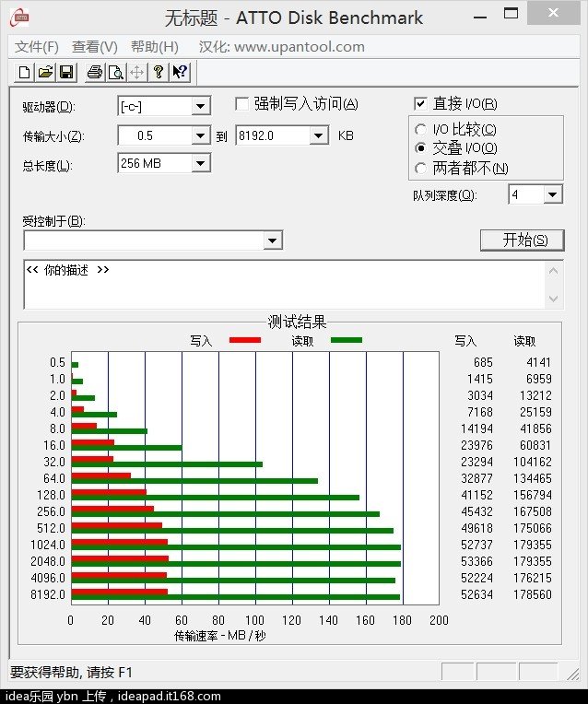Click the read value 178560

click(533, 595)
